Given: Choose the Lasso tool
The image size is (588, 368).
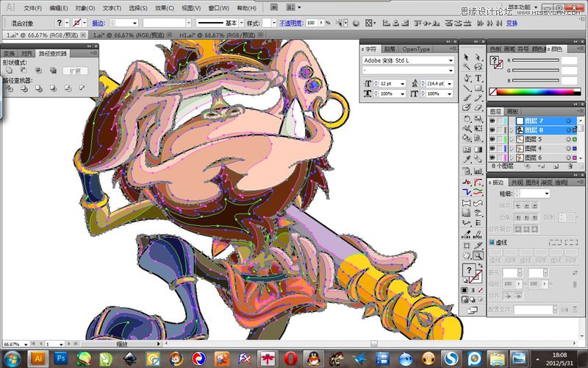Looking at the screenshot, I should pyautogui.click(x=478, y=67).
